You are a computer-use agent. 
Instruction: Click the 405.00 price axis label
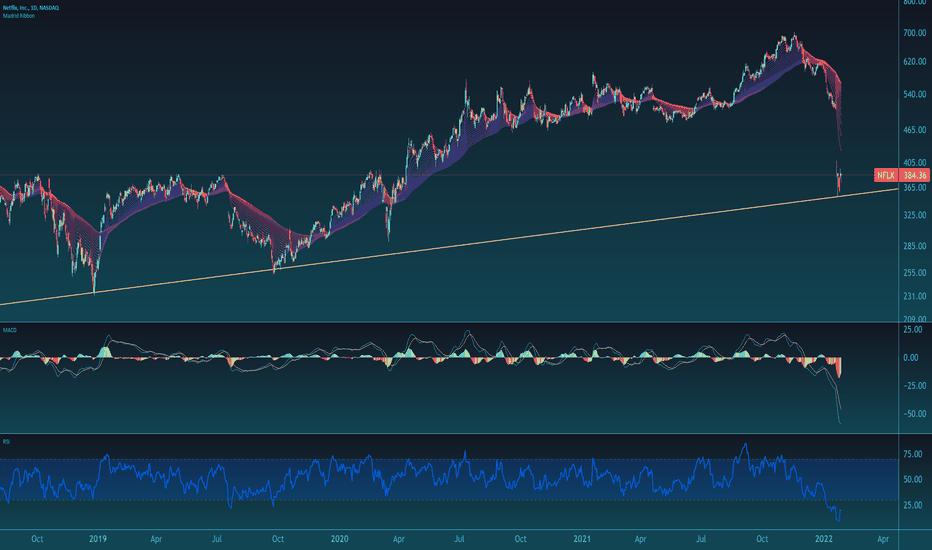915,163
